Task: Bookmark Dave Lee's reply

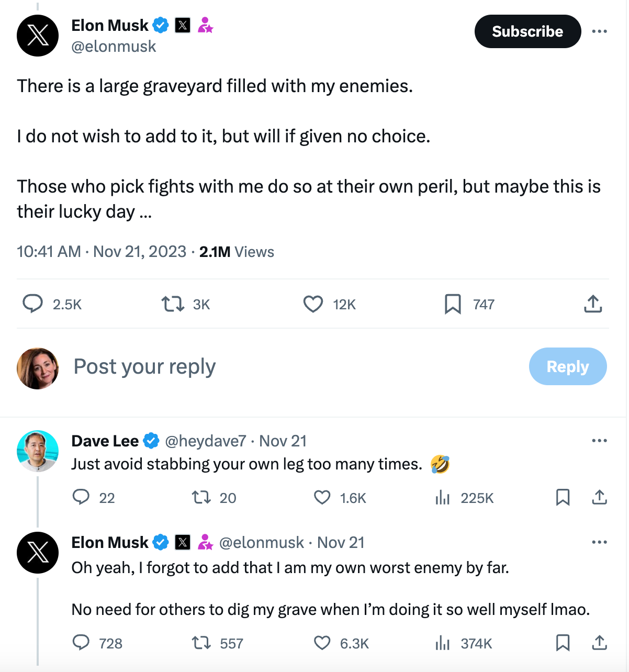Action: (x=563, y=497)
